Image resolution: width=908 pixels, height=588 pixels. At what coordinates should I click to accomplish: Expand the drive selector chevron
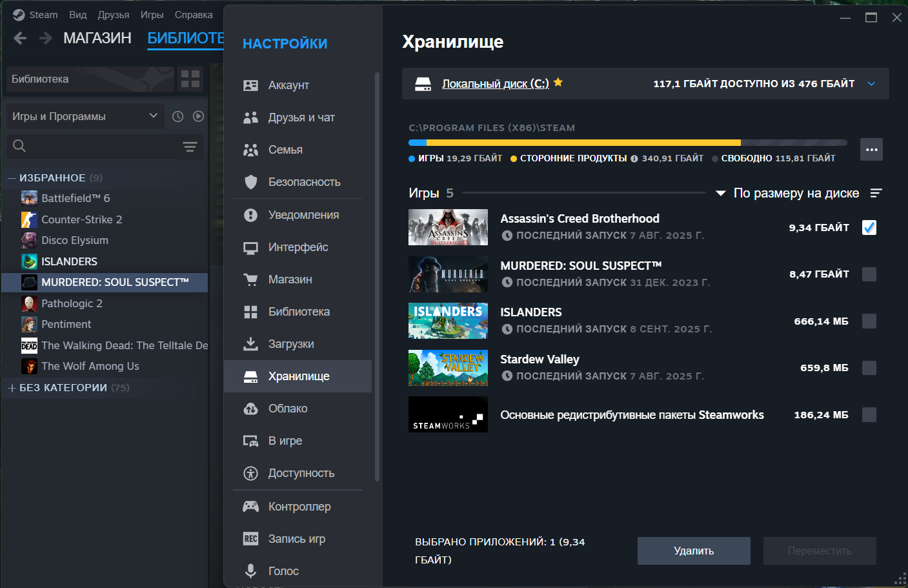coord(871,84)
